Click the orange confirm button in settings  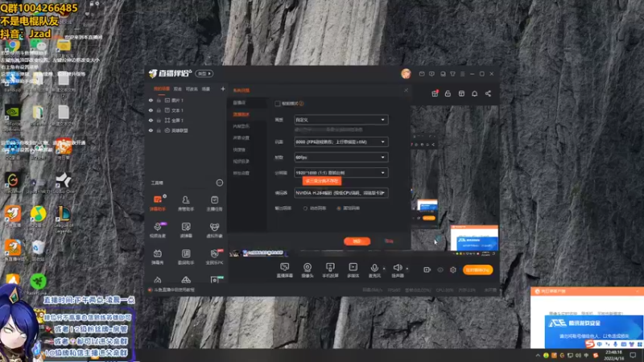point(357,241)
